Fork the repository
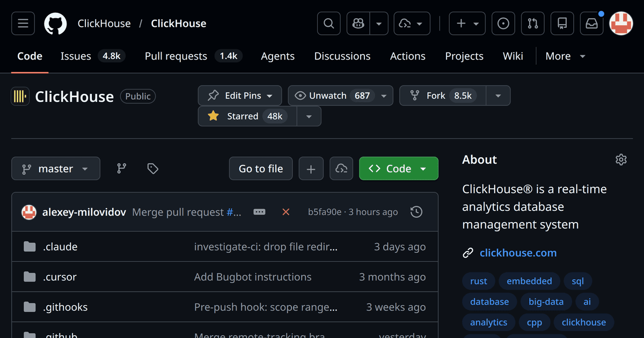The height and width of the screenshot is (338, 644). coord(443,95)
